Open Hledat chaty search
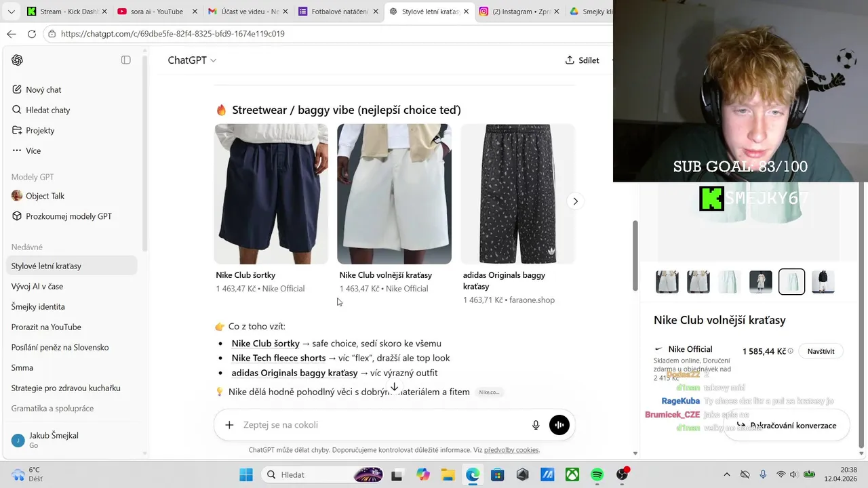This screenshot has height=488, width=868. (47, 110)
